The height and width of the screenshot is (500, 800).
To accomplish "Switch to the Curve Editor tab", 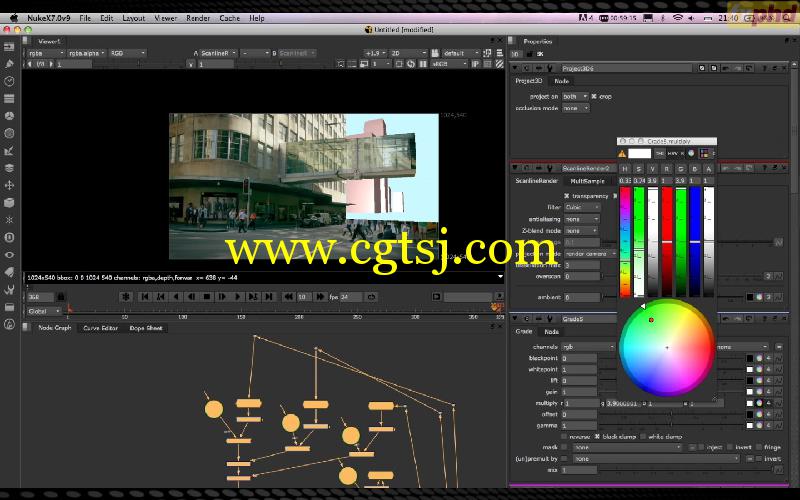I will 101,328.
